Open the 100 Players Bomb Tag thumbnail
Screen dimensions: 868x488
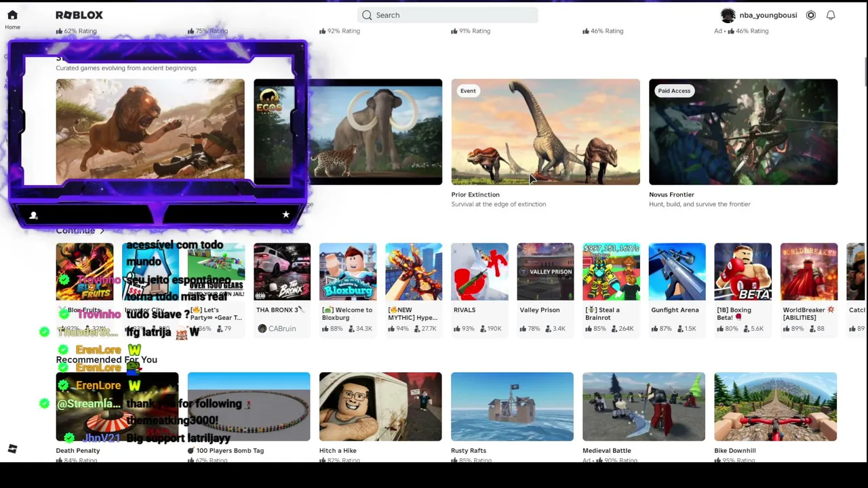[x=249, y=407]
